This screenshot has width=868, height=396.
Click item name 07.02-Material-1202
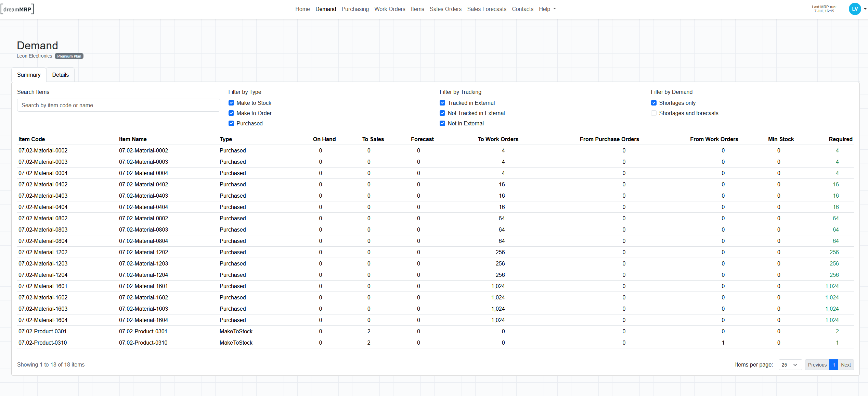[x=144, y=252]
